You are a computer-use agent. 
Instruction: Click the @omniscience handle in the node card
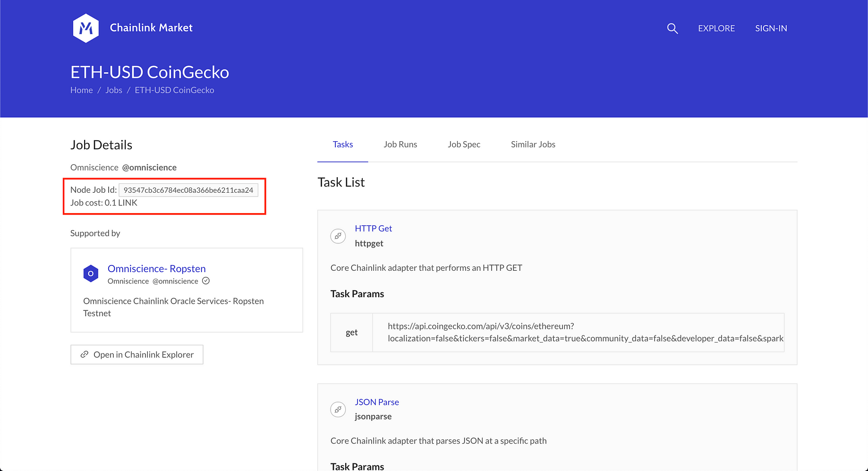click(x=175, y=281)
